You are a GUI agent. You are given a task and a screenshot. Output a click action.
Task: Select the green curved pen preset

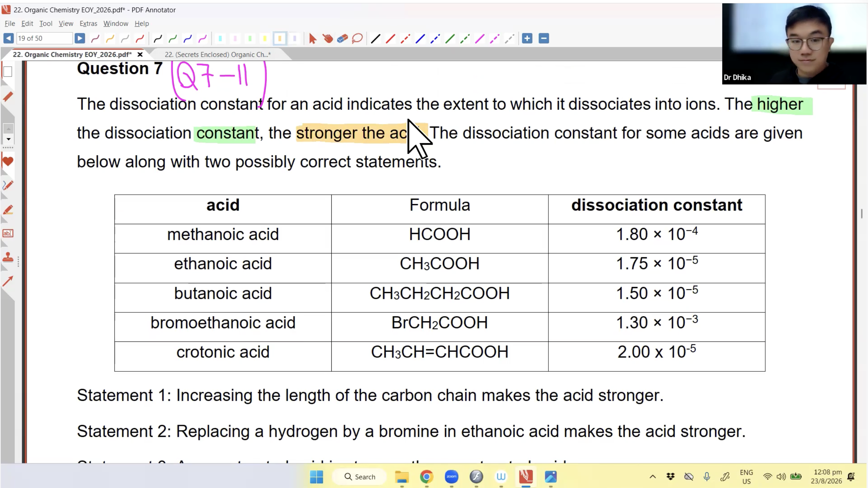point(173,38)
